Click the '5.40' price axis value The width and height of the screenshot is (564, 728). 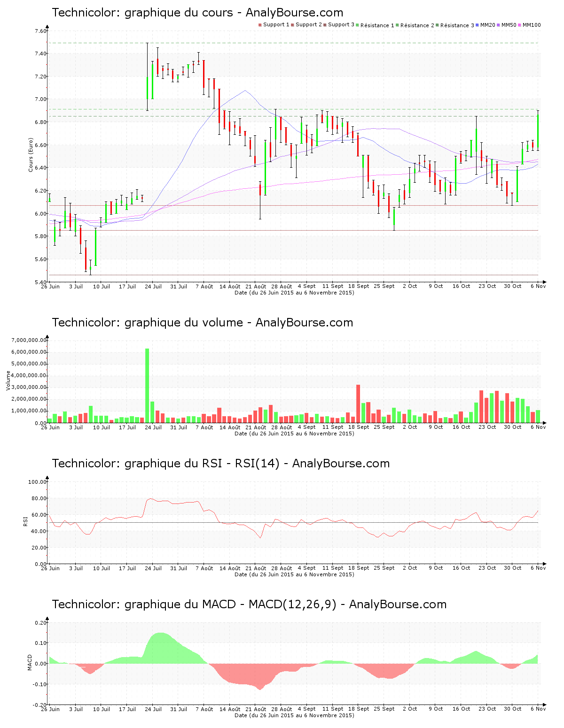pos(40,282)
